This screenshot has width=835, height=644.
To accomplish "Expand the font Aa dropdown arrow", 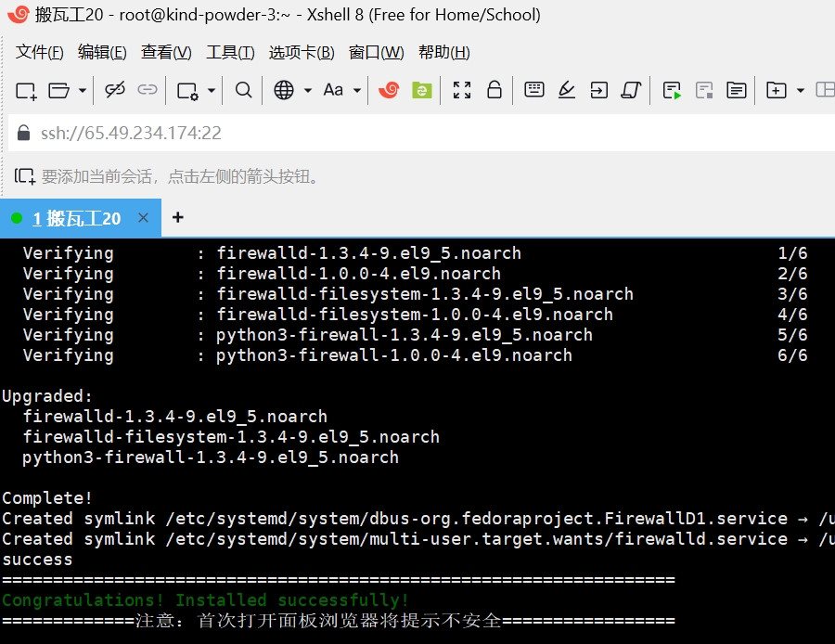I will click(x=357, y=91).
